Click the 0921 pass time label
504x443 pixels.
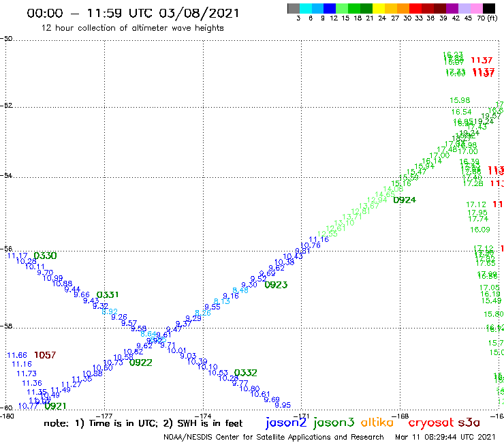[x=56, y=406]
